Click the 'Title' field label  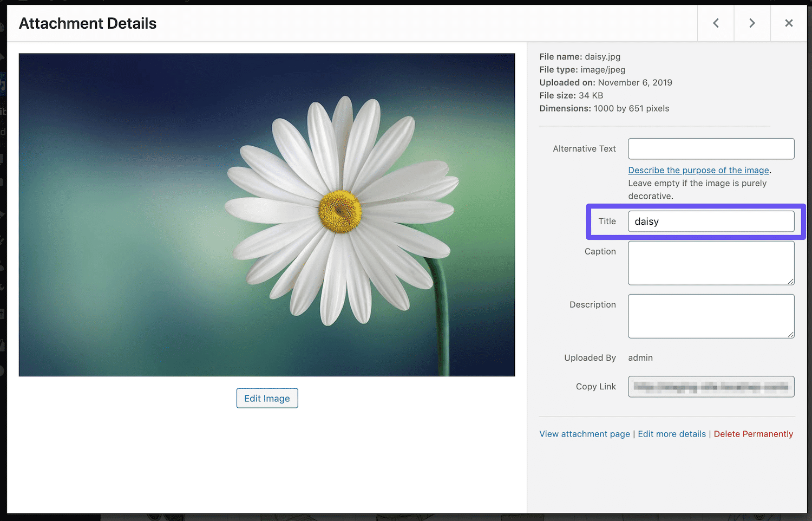607,222
